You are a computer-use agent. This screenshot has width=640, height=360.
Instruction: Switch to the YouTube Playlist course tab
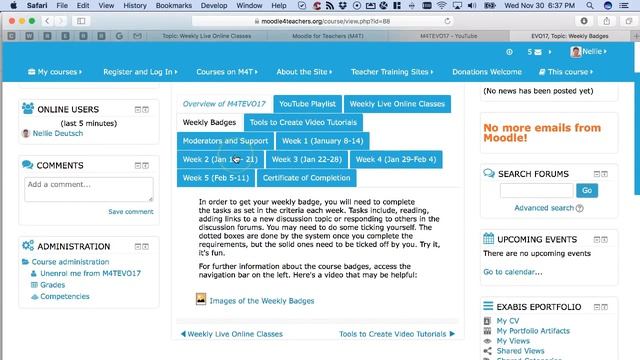(307, 104)
